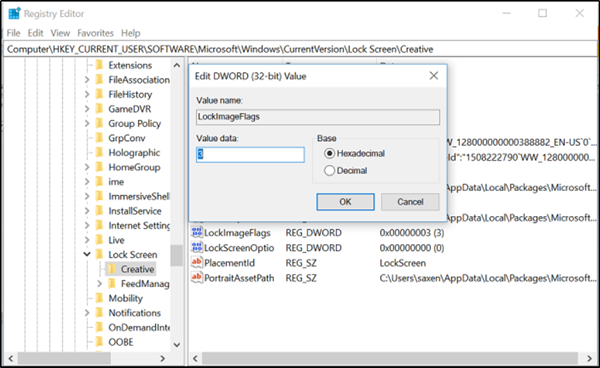600x368 pixels.
Task: Click the ime folder icon
Action: click(x=99, y=181)
